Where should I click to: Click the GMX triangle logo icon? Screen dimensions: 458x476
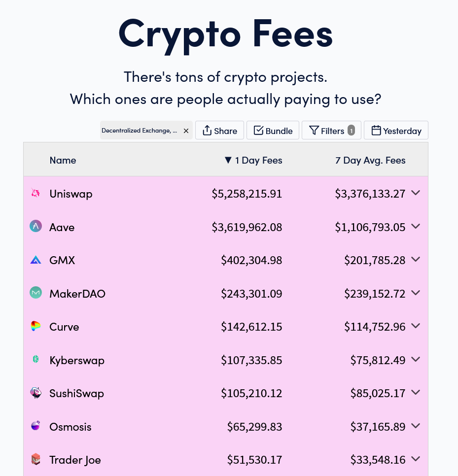pyautogui.click(x=35, y=260)
